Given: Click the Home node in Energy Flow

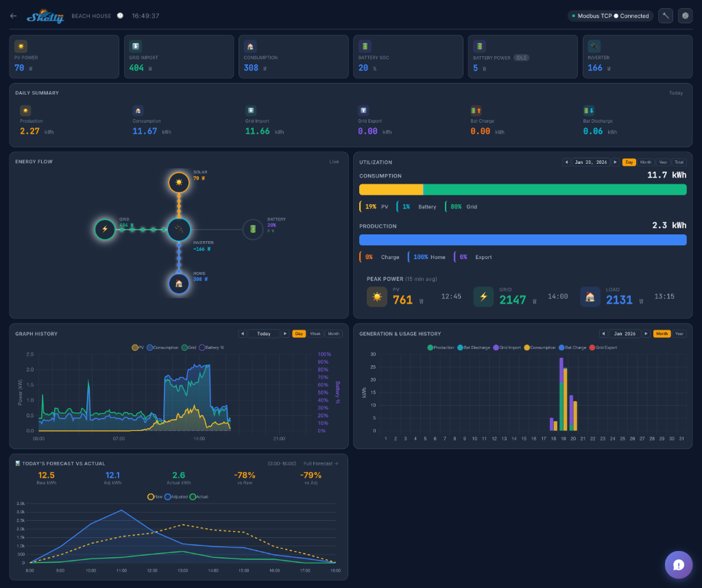Looking at the screenshot, I should click(x=178, y=282).
